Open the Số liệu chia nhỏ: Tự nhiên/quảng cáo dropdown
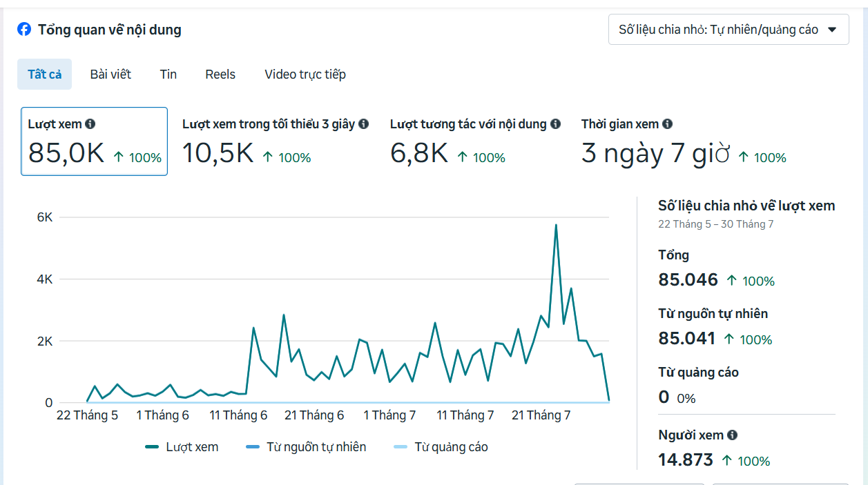Screen dimensions: 868x485 click(x=729, y=30)
